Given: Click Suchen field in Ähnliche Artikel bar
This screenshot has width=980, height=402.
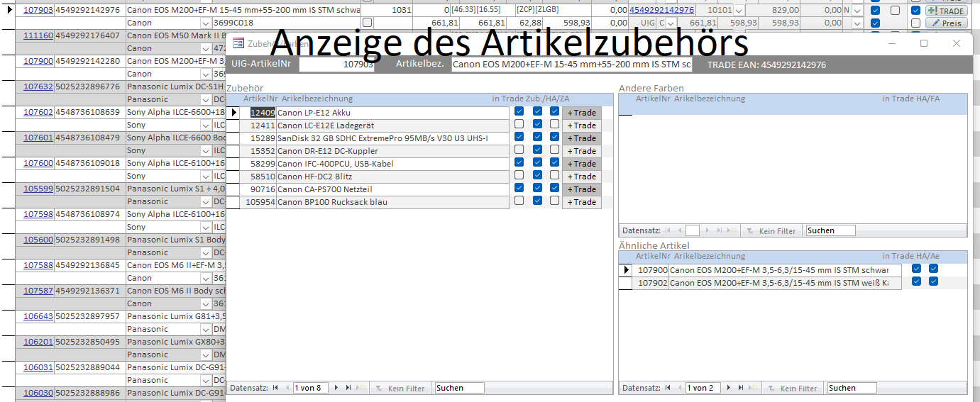Looking at the screenshot, I should [852, 388].
